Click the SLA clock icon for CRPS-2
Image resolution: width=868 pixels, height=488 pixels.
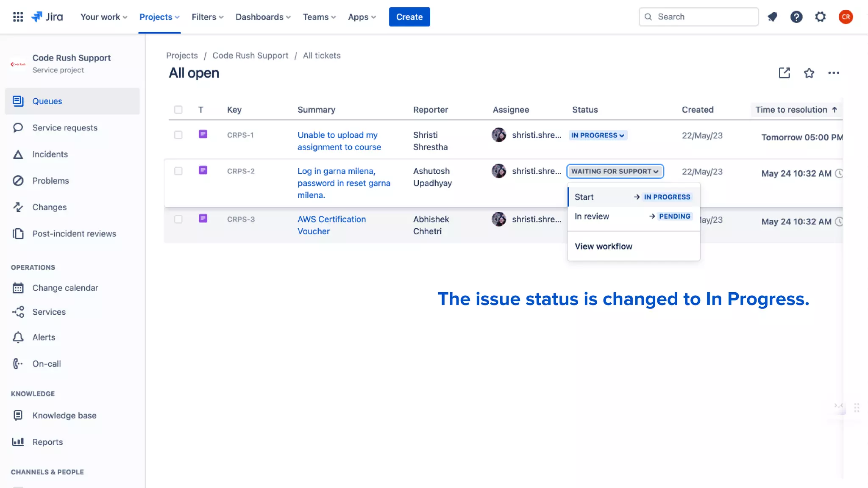(839, 173)
